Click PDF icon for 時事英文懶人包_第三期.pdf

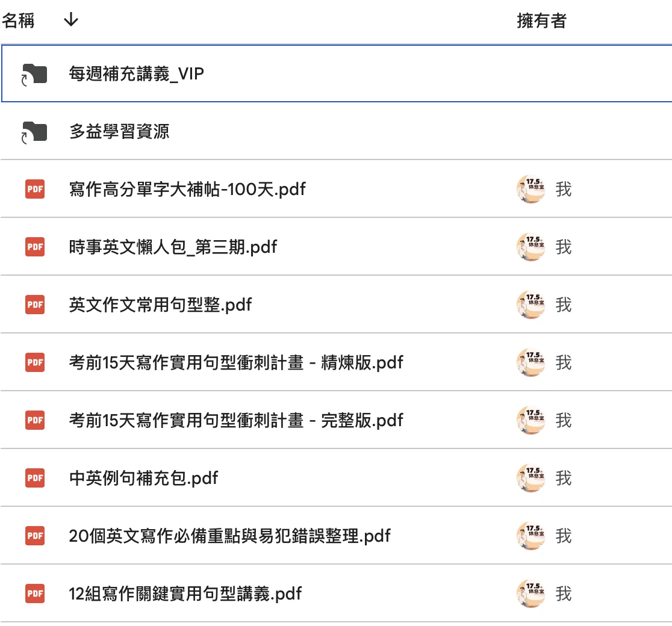pyautogui.click(x=35, y=247)
